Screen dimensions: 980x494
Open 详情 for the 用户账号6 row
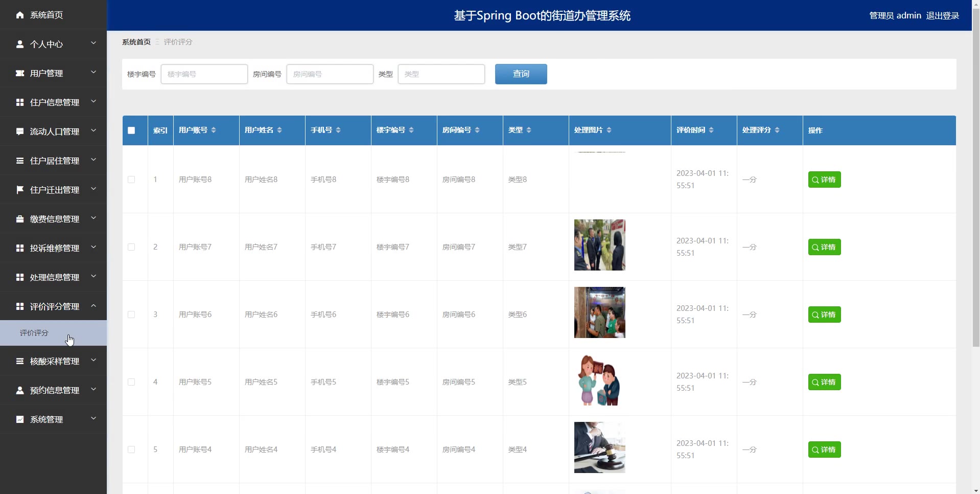(824, 315)
